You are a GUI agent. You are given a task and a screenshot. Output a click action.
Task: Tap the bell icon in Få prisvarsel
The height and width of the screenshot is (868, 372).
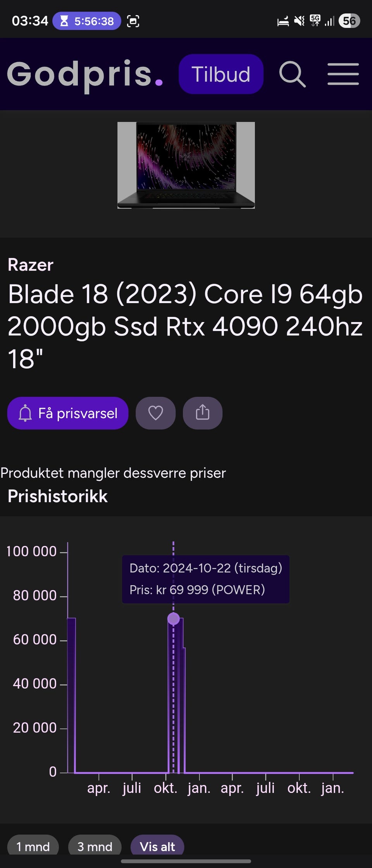click(x=25, y=413)
